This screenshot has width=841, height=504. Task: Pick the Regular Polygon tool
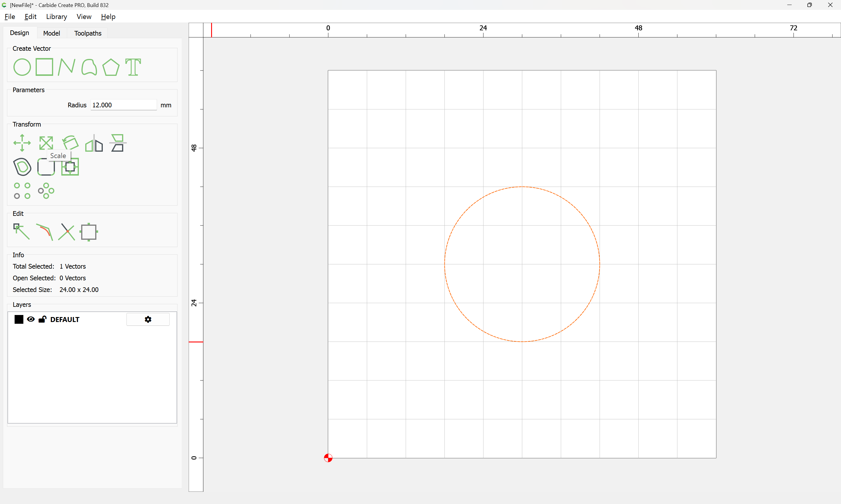point(111,67)
